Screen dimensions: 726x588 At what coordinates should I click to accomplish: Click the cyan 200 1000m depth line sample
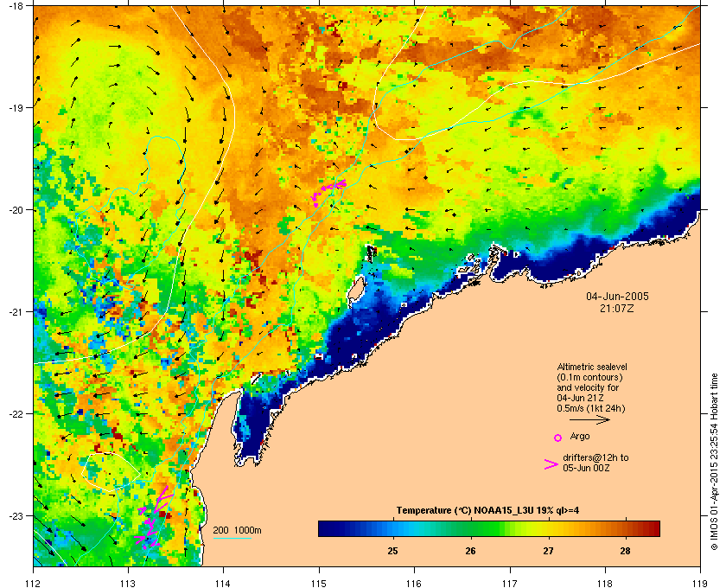[x=232, y=538]
